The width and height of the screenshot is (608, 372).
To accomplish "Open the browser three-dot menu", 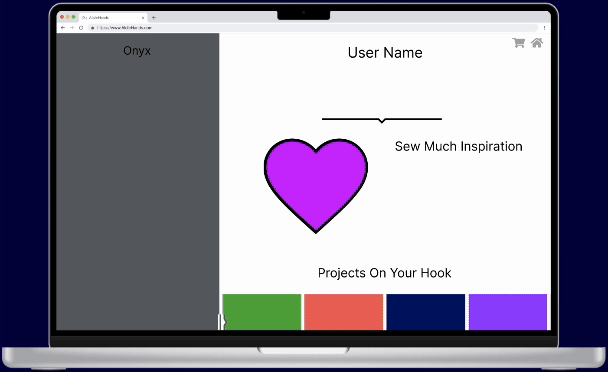I will (x=544, y=28).
